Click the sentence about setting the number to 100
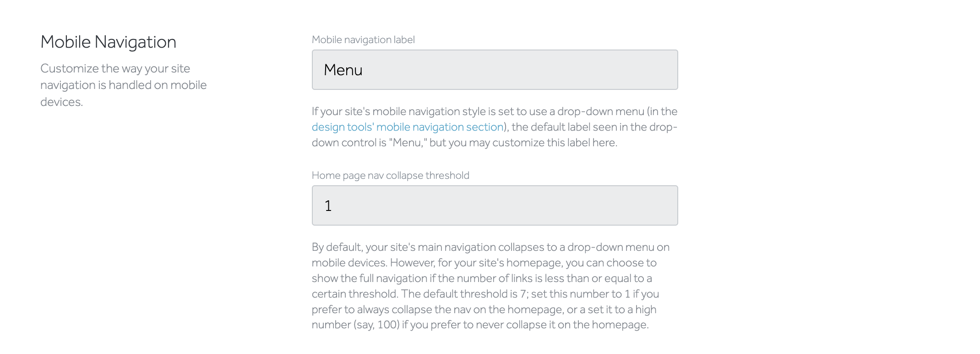This screenshot has height=354, width=980. tap(481, 325)
